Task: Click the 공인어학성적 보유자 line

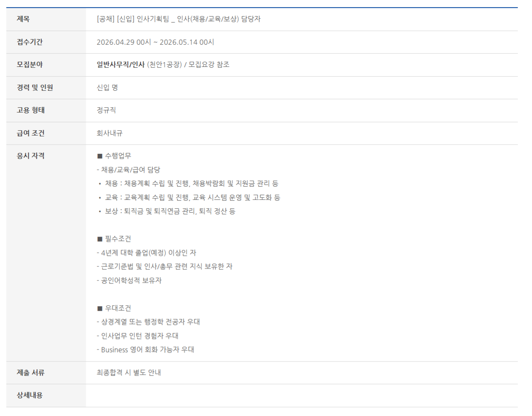Action: [x=130, y=281]
